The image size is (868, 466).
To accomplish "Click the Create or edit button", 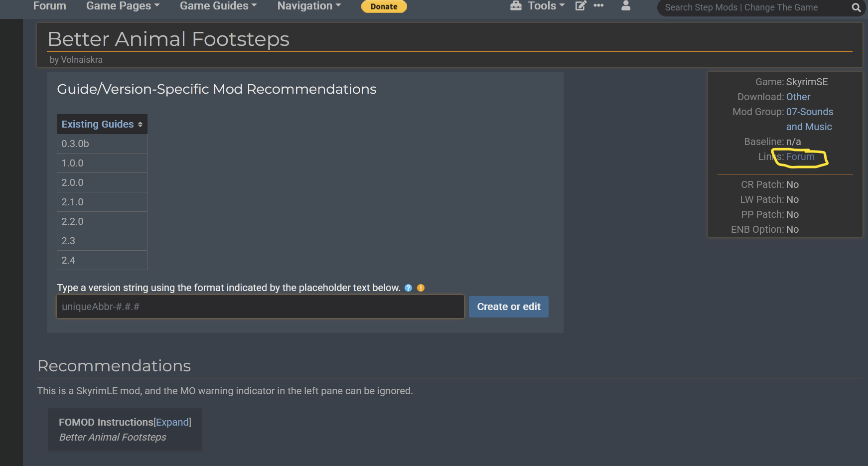I will point(508,307).
